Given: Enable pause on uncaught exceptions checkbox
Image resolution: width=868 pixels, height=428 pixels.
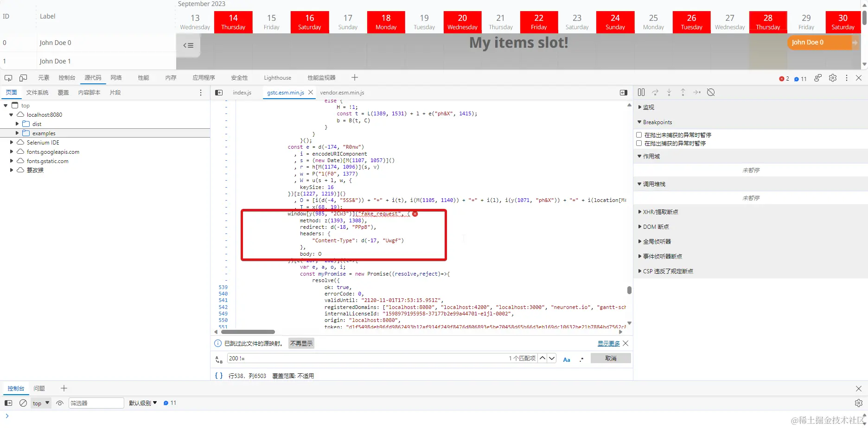Looking at the screenshot, I should pyautogui.click(x=639, y=135).
